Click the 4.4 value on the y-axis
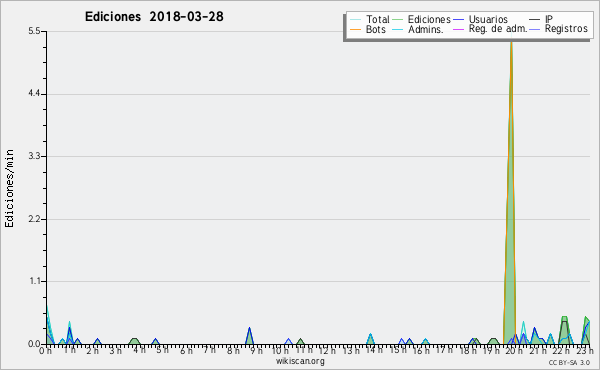 point(34,94)
